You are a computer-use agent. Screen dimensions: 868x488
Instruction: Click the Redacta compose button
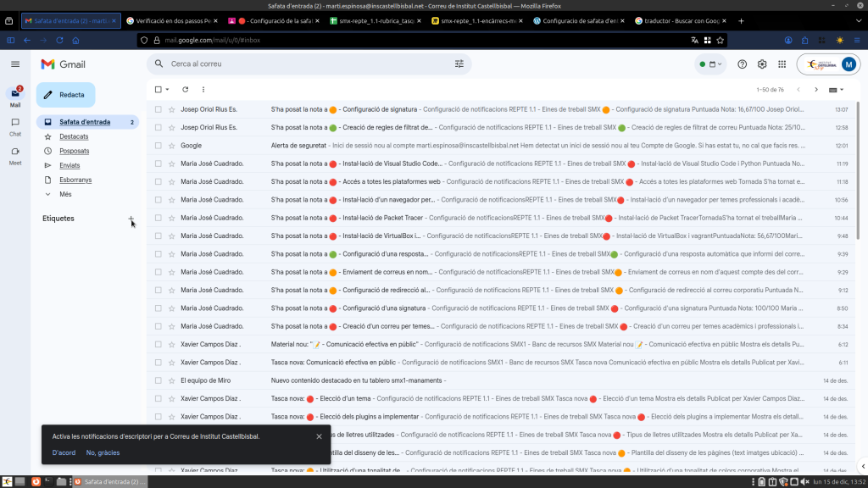[x=65, y=95]
